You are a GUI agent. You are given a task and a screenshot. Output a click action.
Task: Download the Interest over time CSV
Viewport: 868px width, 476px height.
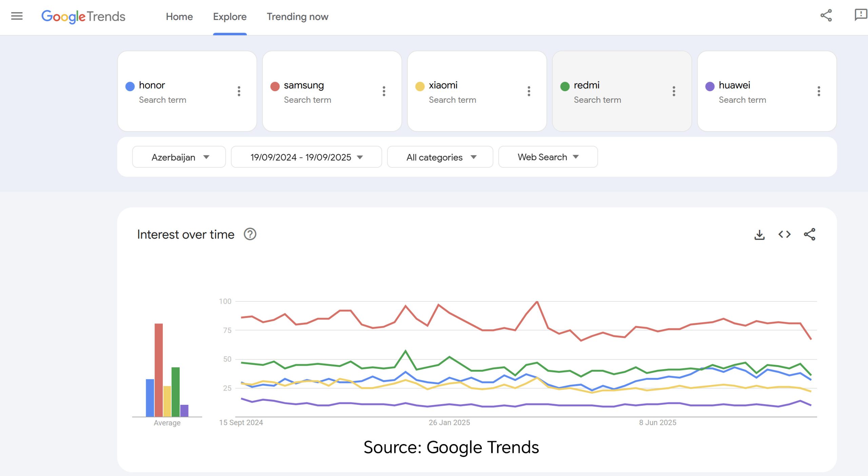pos(759,235)
